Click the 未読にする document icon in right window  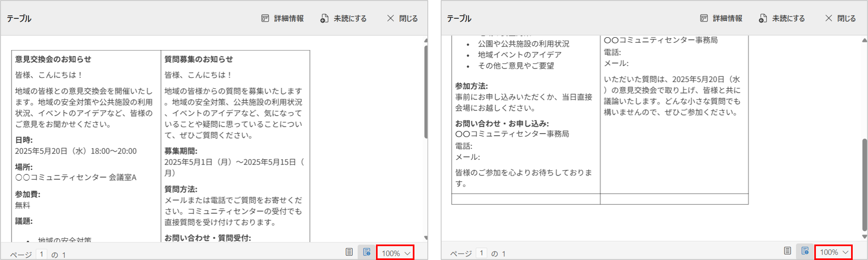763,19
